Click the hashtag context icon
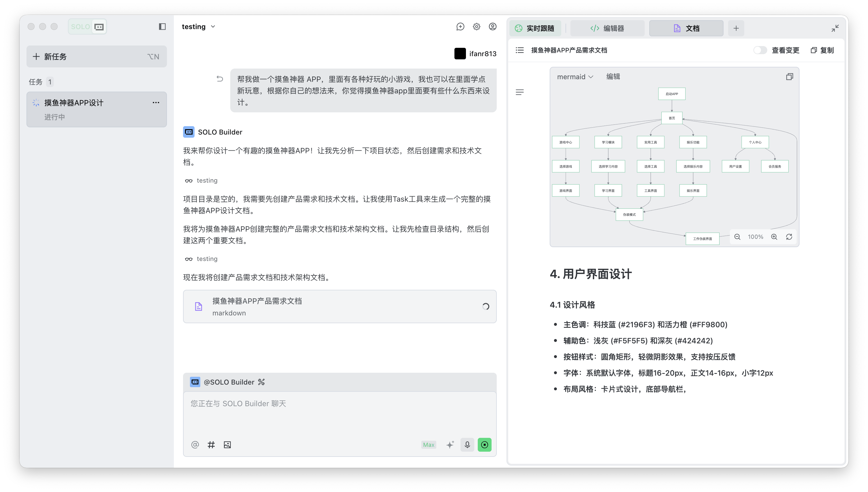 pyautogui.click(x=211, y=445)
